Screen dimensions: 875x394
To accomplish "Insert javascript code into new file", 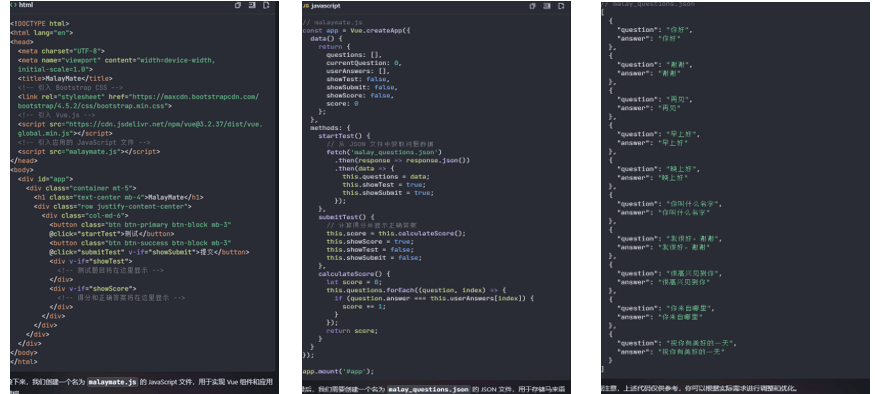I will pos(561,6).
